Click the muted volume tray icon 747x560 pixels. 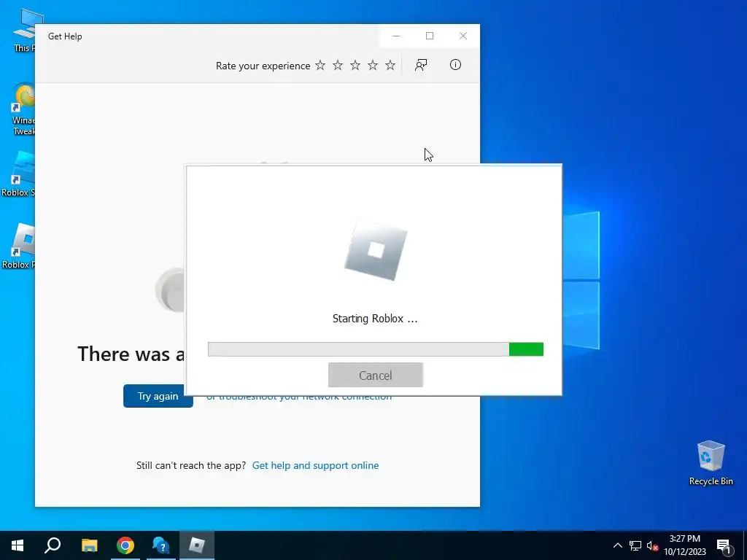[652, 545]
